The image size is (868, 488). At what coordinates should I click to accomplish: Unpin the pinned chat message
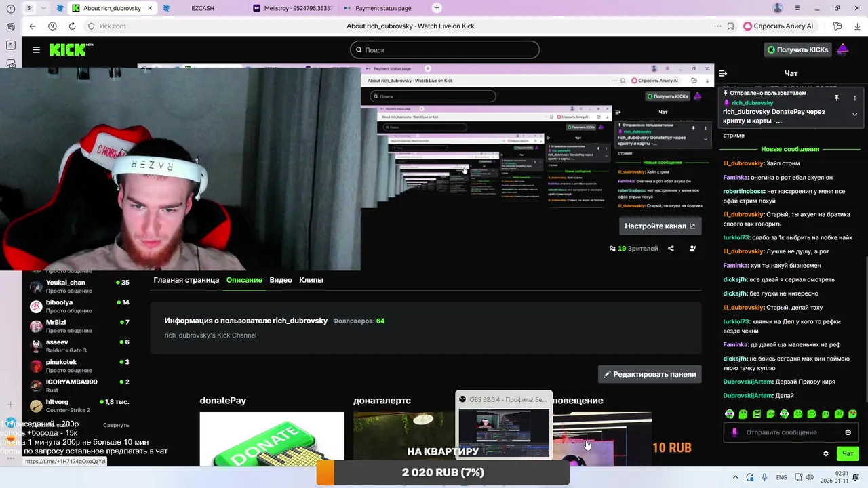tap(837, 98)
